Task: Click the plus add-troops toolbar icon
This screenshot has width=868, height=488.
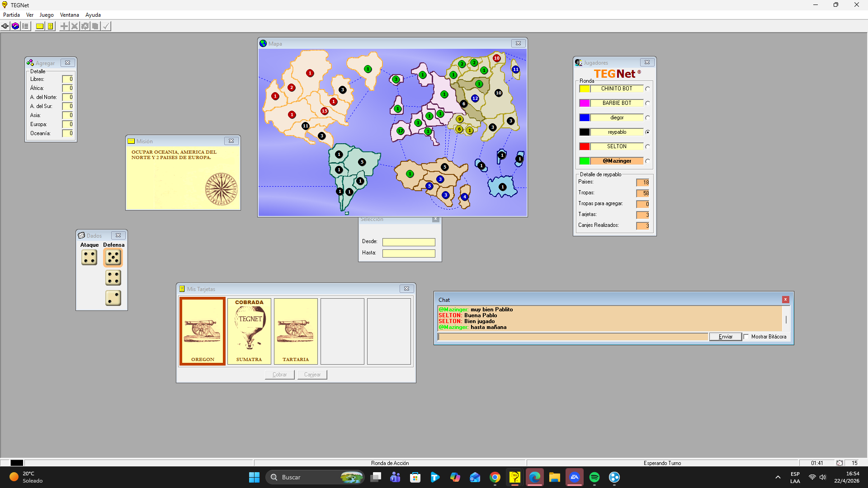Action: click(64, 26)
